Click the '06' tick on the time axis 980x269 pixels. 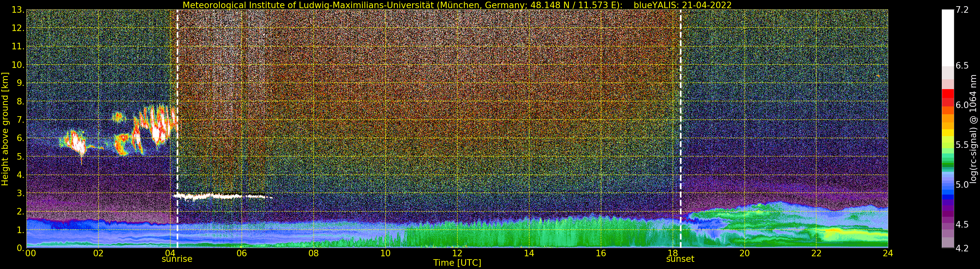pyautogui.click(x=242, y=253)
